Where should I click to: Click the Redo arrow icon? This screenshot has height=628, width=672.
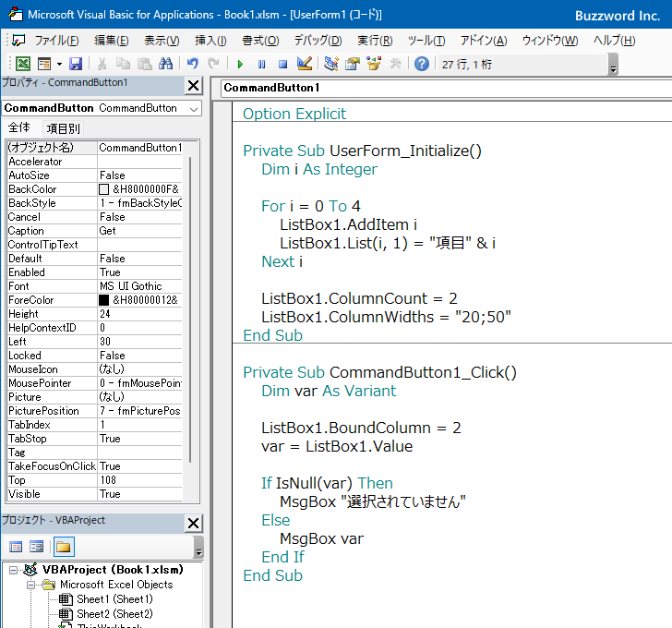pyautogui.click(x=213, y=64)
